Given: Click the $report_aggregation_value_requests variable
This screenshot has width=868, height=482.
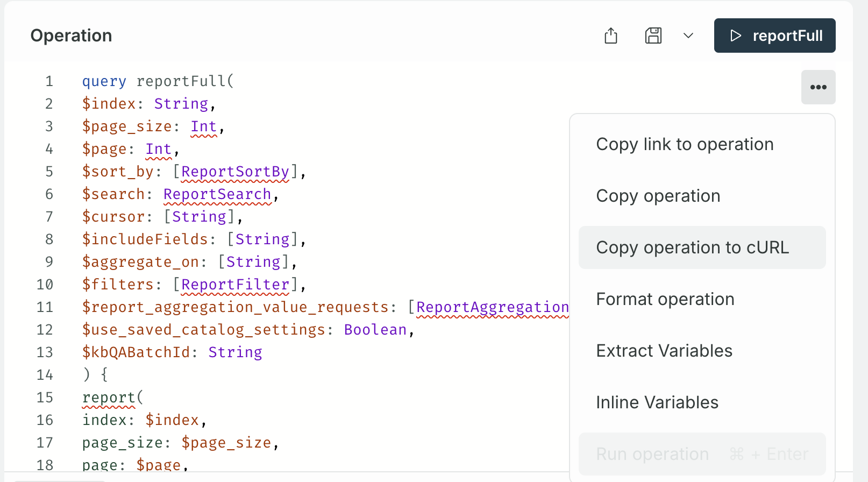Looking at the screenshot, I should [x=235, y=307].
